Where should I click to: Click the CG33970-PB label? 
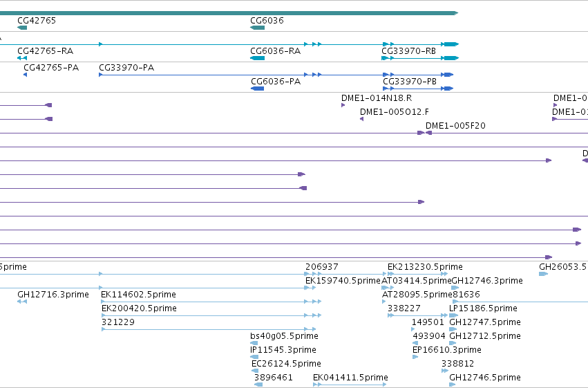coord(410,82)
